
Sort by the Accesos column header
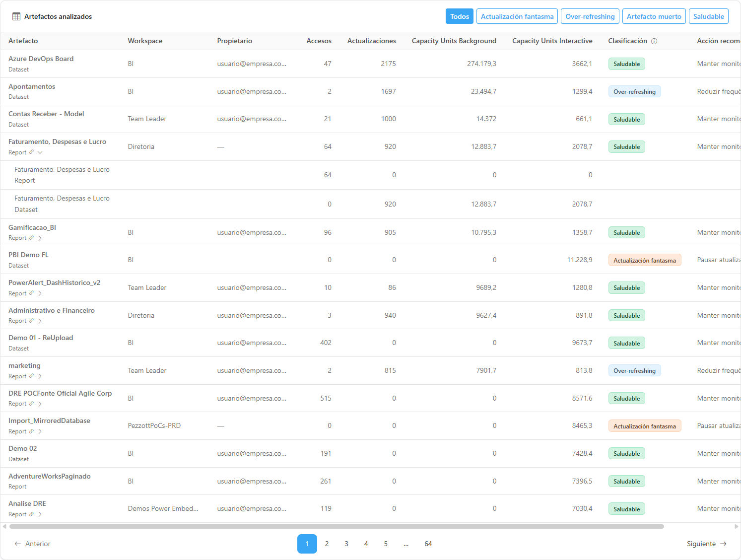(319, 41)
